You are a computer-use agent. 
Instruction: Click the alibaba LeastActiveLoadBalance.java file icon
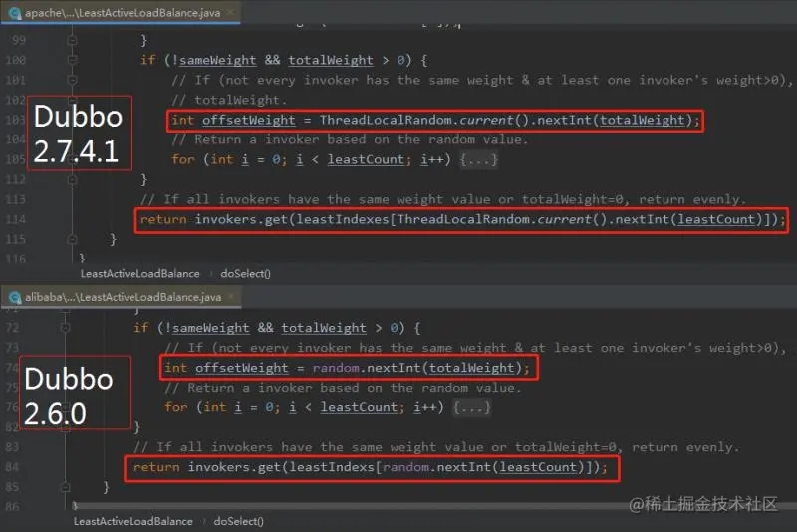click(x=15, y=297)
